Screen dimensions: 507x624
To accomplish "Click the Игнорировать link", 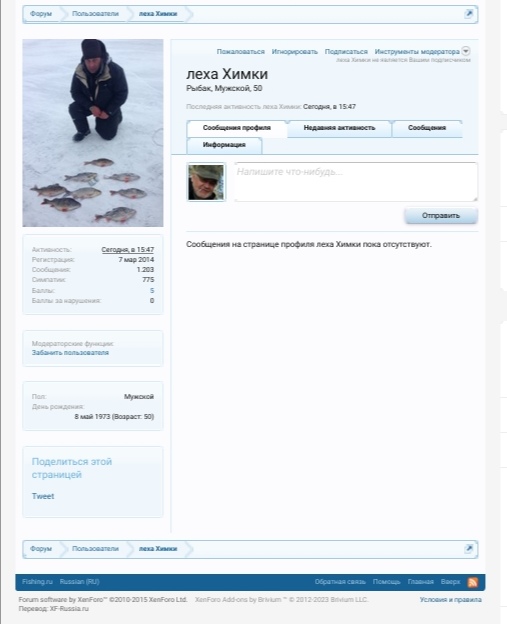I will point(294,52).
